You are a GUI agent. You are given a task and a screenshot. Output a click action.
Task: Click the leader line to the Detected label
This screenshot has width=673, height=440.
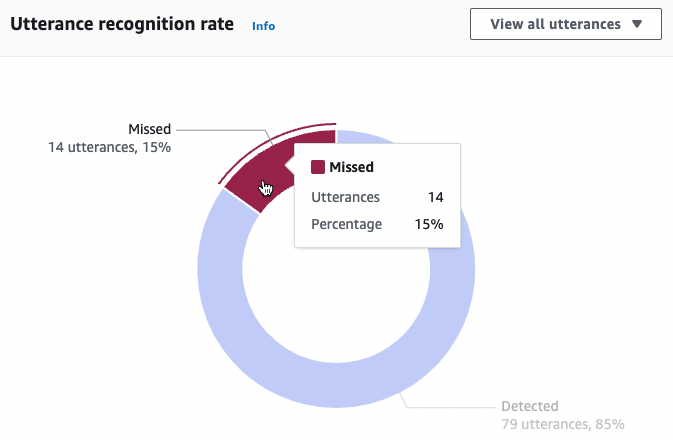(x=450, y=407)
